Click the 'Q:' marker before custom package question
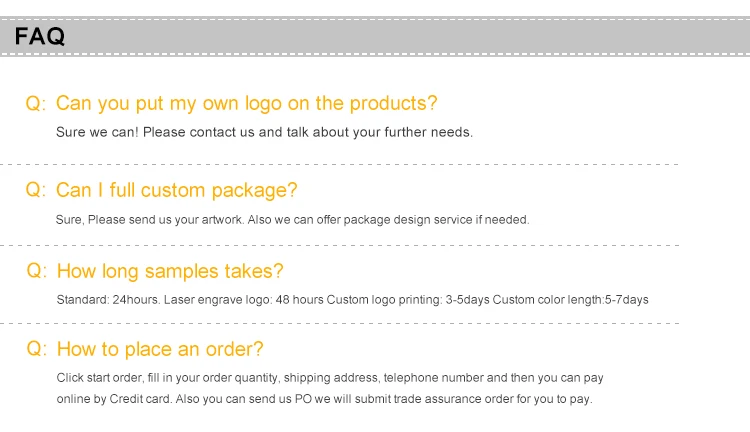Viewport: 750px width, 432px height. point(36,190)
